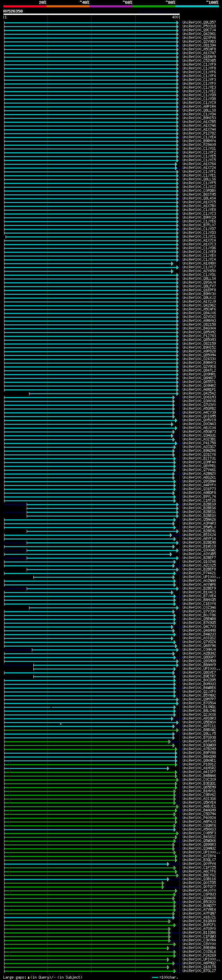The height and width of the screenshot is (980, 222).
Task: Select label UniRef100_C3KYR4
Action: [x=199, y=940]
